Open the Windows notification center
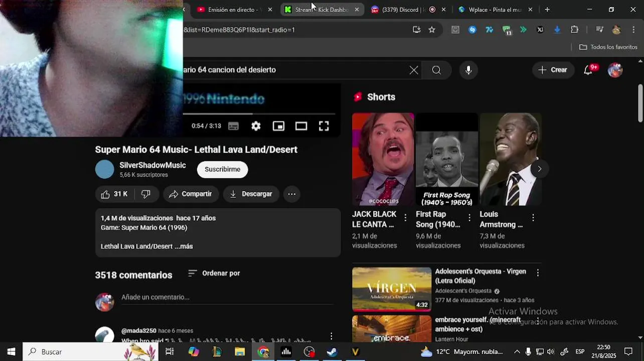This screenshot has height=361, width=644. point(628,351)
